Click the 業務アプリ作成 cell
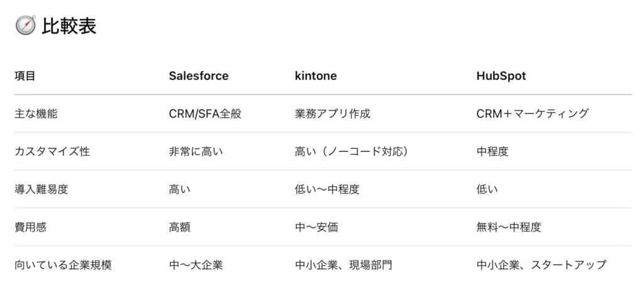The image size is (644, 295). (x=333, y=114)
